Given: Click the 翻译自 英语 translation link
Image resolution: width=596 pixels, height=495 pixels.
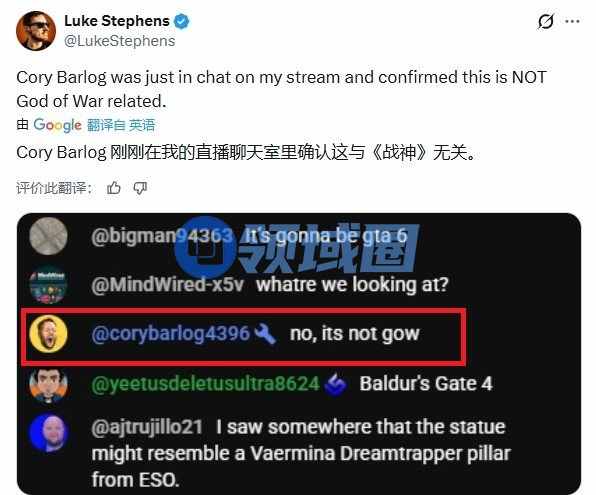Looking at the screenshot, I should (x=121, y=125).
